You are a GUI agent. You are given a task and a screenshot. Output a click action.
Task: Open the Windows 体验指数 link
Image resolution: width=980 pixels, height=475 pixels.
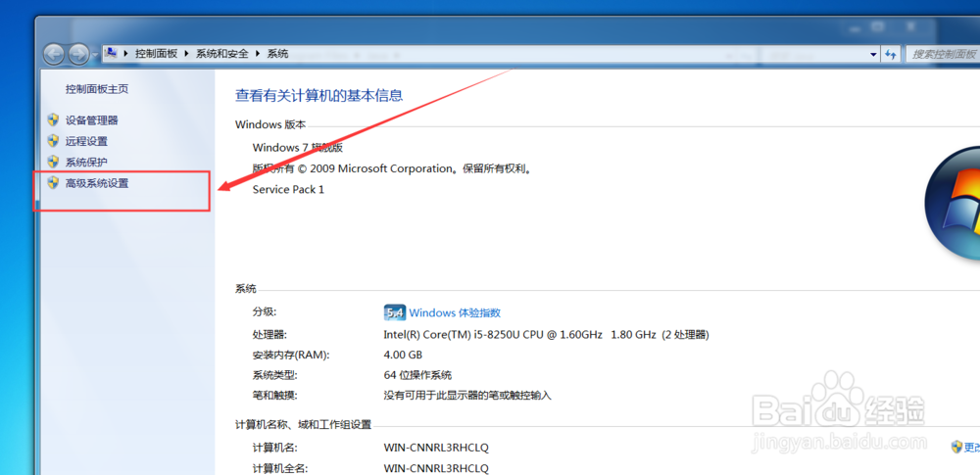pyautogui.click(x=455, y=313)
